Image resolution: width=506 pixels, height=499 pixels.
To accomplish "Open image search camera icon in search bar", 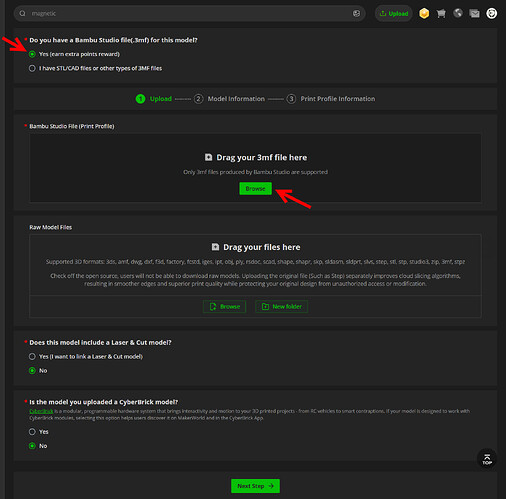I will coord(356,14).
